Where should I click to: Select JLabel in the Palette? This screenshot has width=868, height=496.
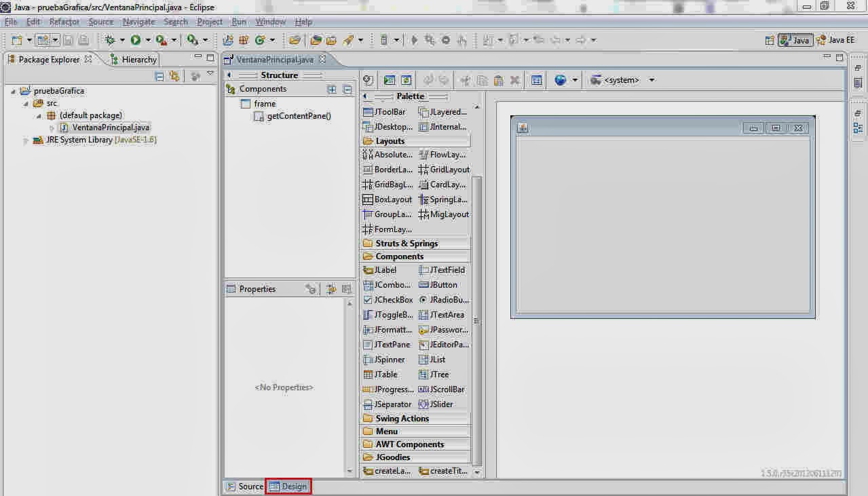click(380, 270)
